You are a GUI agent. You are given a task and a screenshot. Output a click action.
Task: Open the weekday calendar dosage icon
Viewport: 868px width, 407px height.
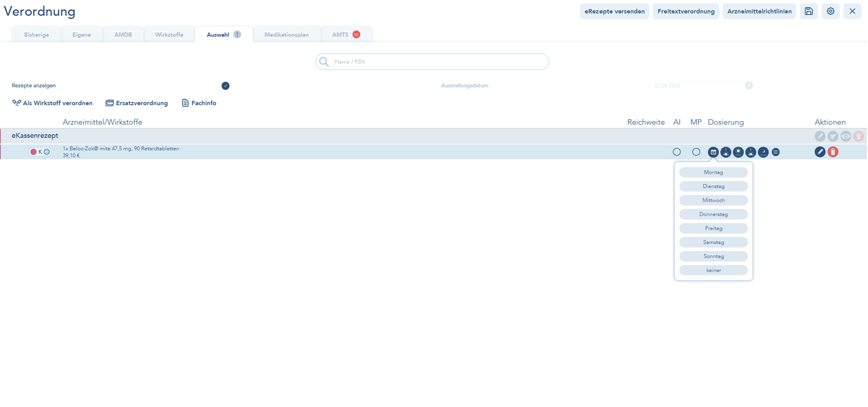pos(713,152)
